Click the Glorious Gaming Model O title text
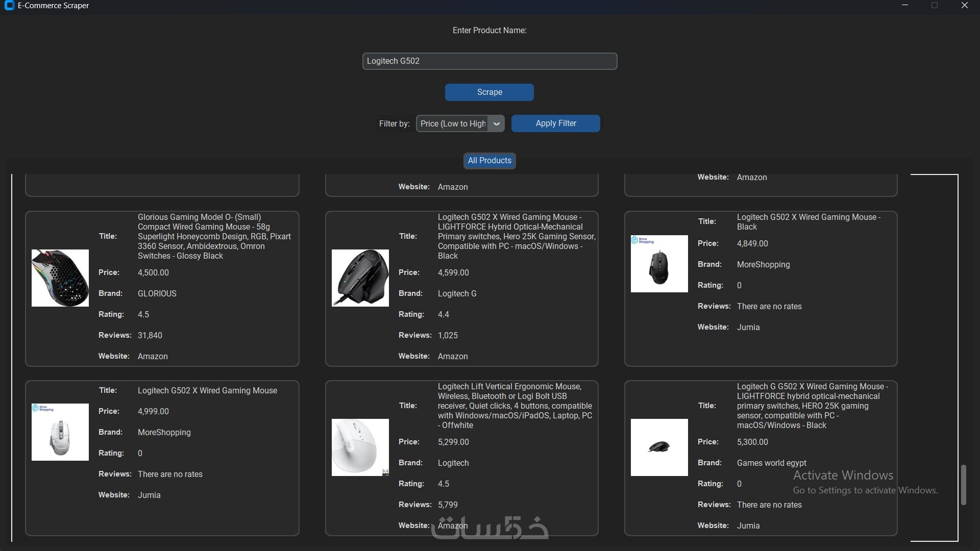 pos(214,236)
